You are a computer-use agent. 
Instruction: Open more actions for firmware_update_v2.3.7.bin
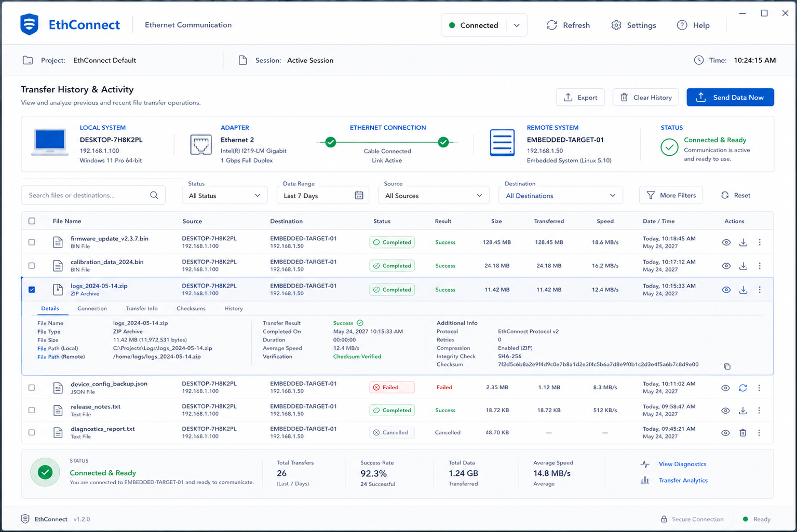tap(760, 242)
